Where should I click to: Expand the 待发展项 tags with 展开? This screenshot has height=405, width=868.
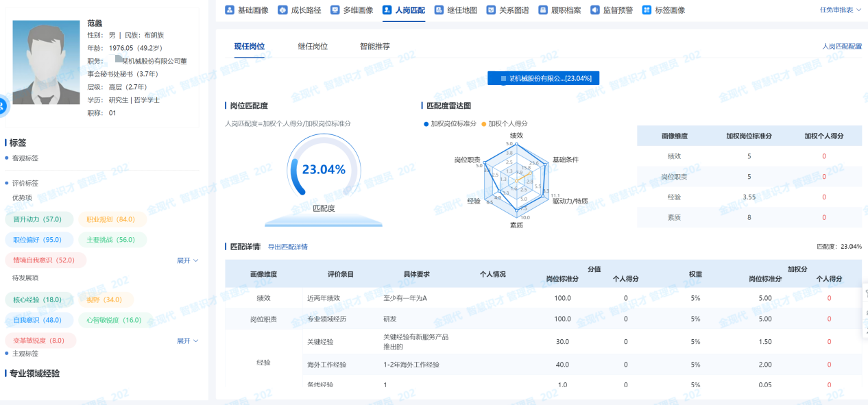(x=187, y=341)
